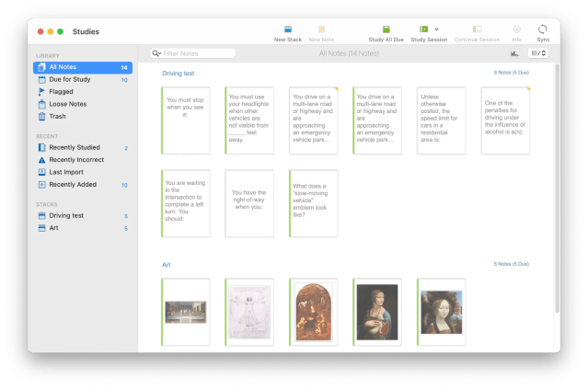588x389 pixels.
Task: Open Due for Study list
Action: click(83, 79)
